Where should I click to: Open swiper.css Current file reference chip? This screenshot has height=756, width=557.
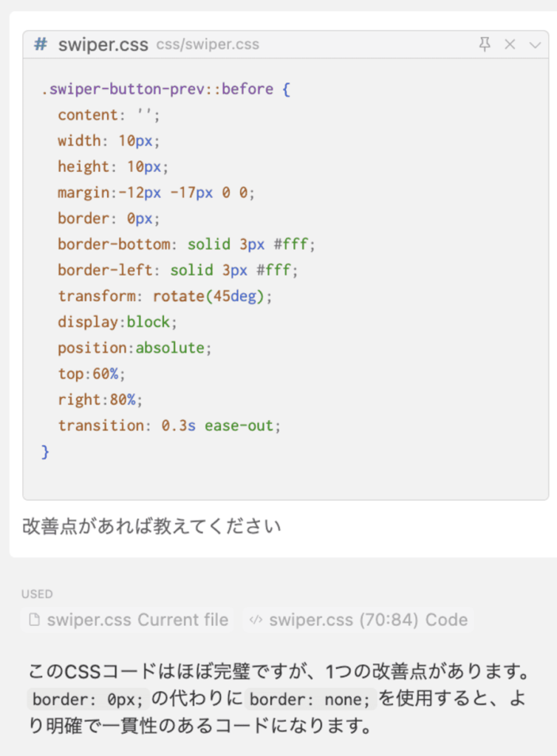click(129, 619)
